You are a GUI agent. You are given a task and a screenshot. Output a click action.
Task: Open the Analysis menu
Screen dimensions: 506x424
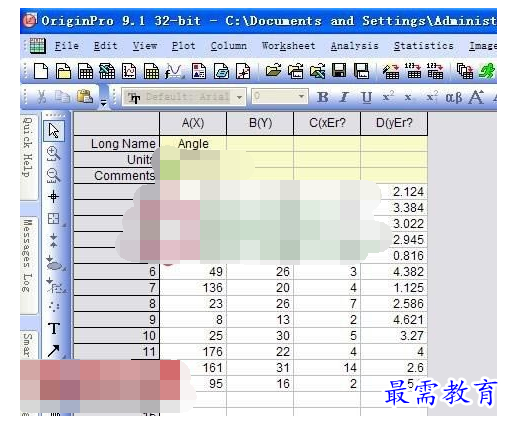[355, 46]
